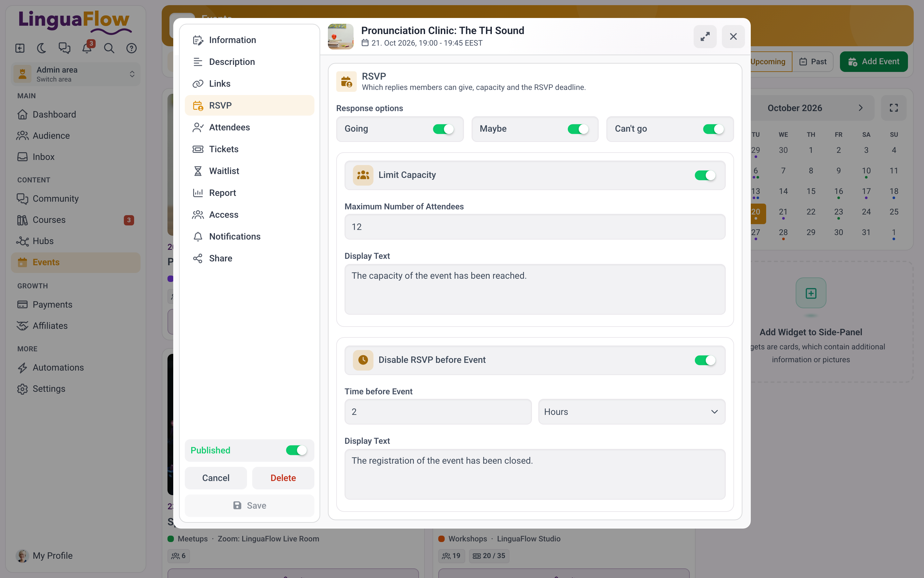Switch to the Waitlist tab
Image resolution: width=924 pixels, height=578 pixels.
click(x=249, y=171)
